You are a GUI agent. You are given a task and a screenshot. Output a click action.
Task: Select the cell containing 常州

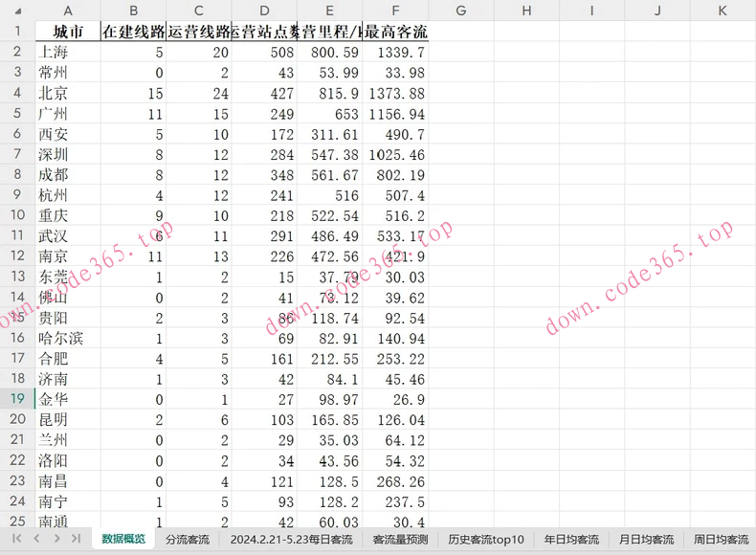(68, 73)
